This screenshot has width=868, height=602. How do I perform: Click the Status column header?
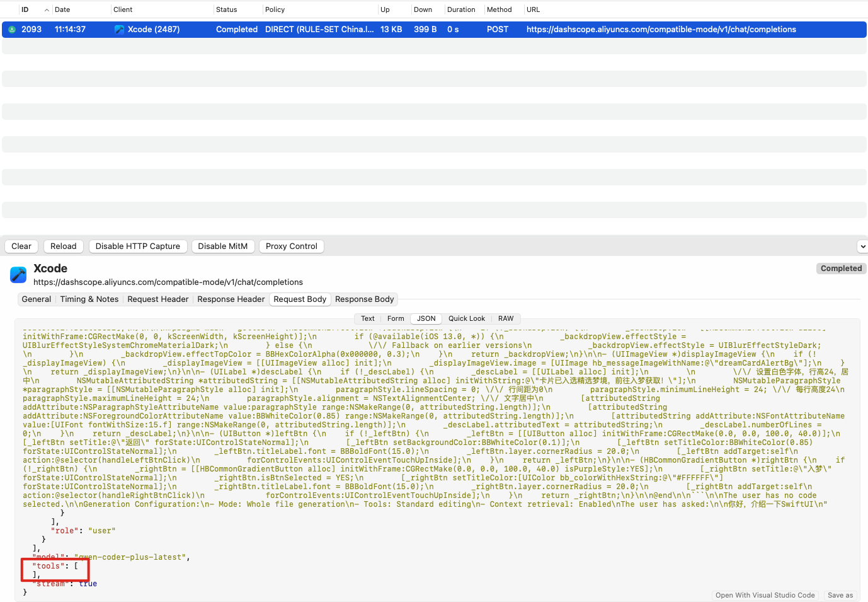[x=227, y=9]
